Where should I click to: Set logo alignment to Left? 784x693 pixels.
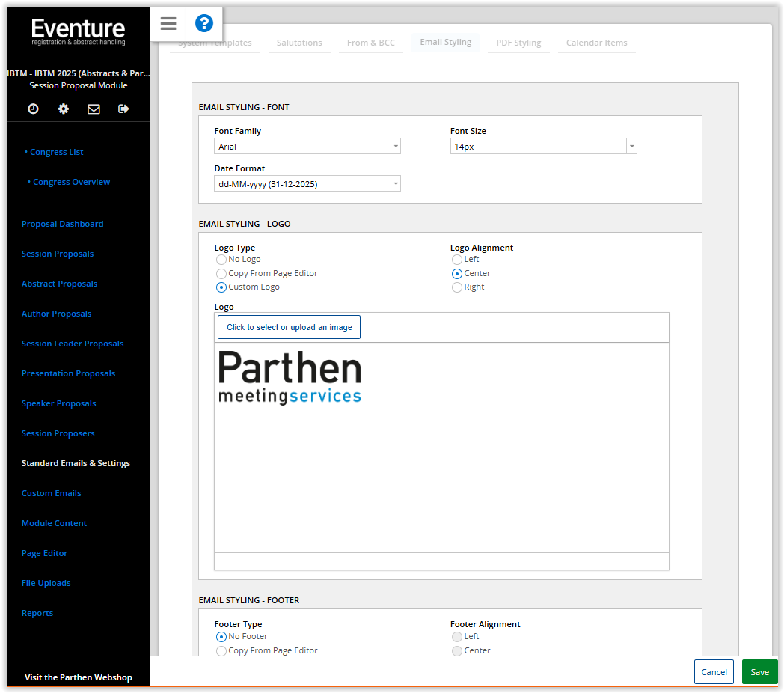456,260
